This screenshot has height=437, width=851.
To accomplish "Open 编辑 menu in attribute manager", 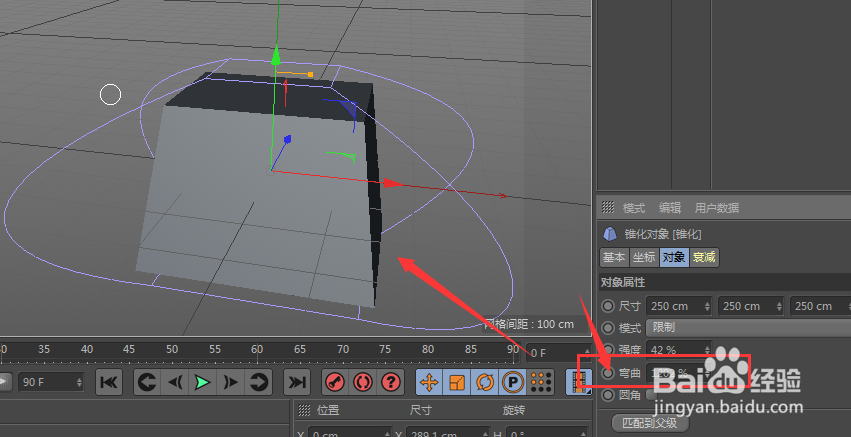I will tap(670, 207).
